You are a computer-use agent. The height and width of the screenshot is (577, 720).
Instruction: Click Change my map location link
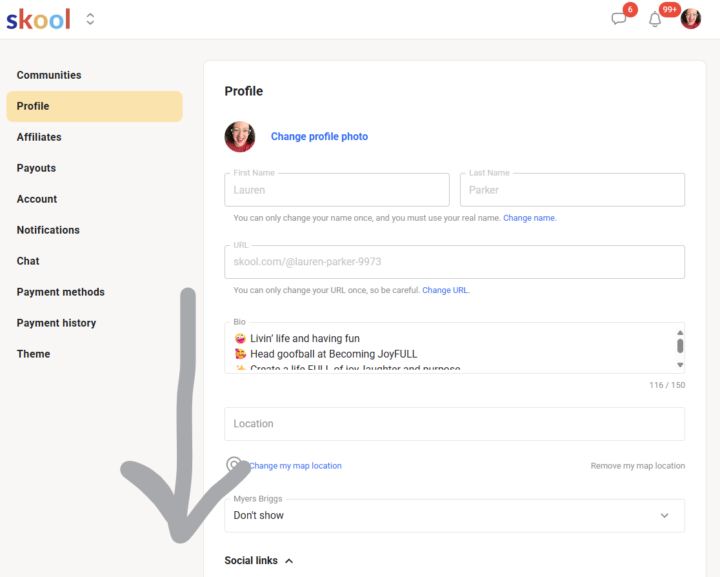point(295,466)
